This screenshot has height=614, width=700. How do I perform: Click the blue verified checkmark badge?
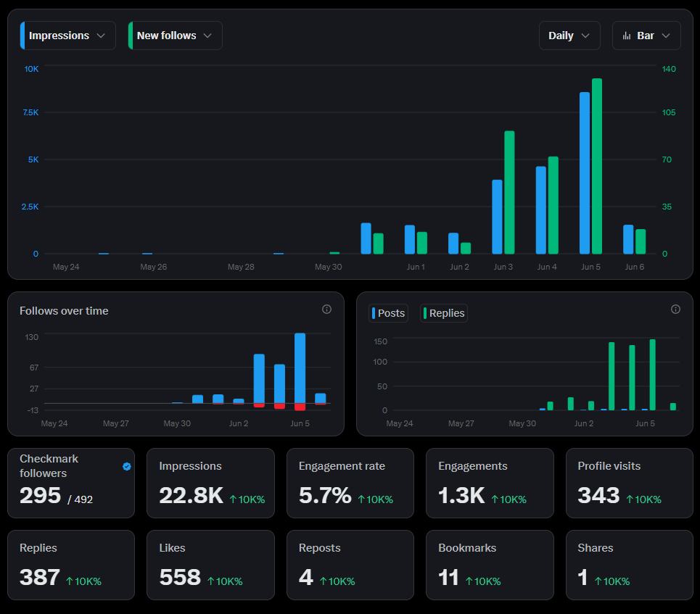tap(127, 466)
